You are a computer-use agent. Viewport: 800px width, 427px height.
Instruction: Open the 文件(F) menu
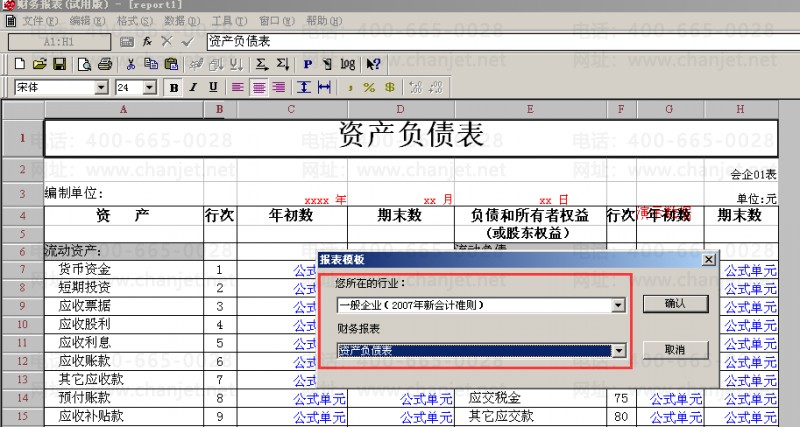(40, 21)
